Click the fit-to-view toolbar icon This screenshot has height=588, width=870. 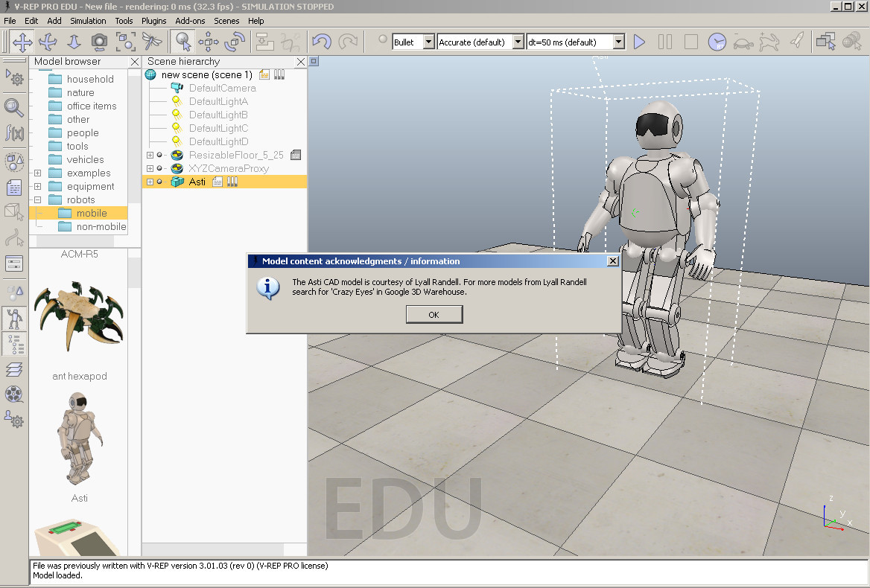coord(125,42)
